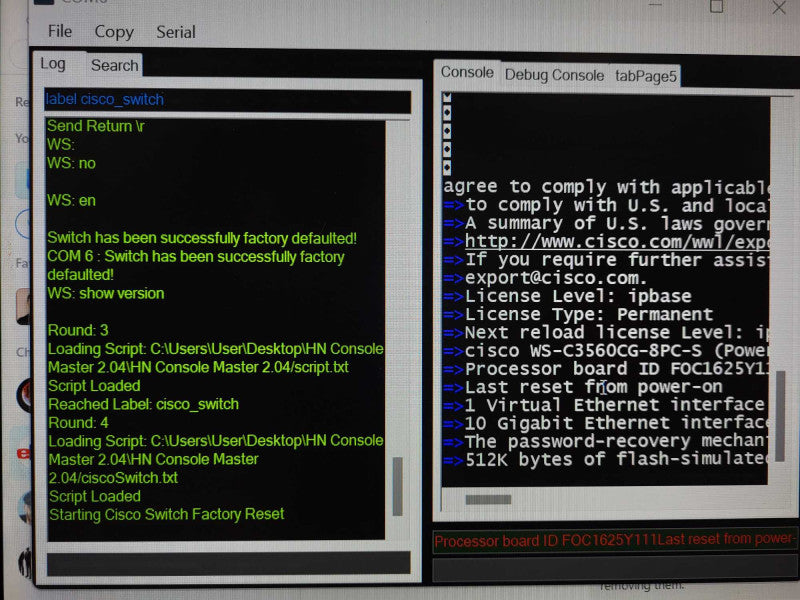Open the Copy menu
Image resolution: width=800 pixels, height=600 pixels.
coord(114,32)
